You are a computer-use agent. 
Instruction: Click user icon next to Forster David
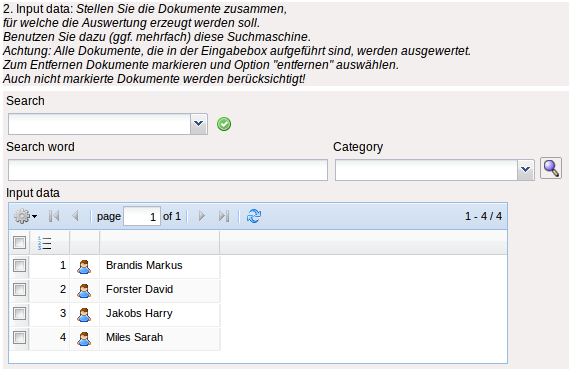point(84,290)
